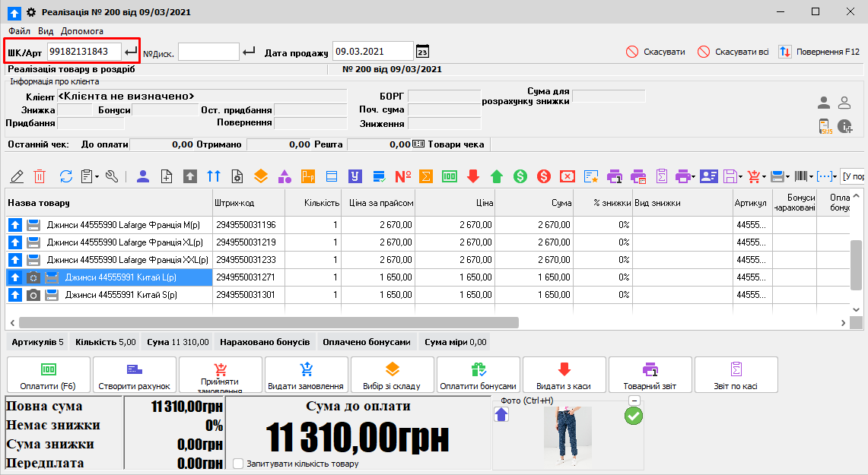This screenshot has width=868, height=475.
Task: Collapse the Фото panel with minus button
Action: (634, 401)
